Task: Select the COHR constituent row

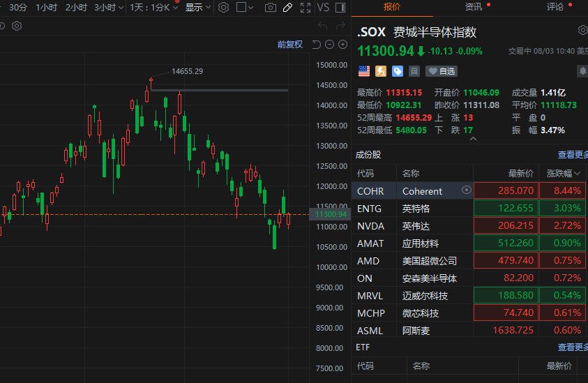Action: pyautogui.click(x=469, y=190)
